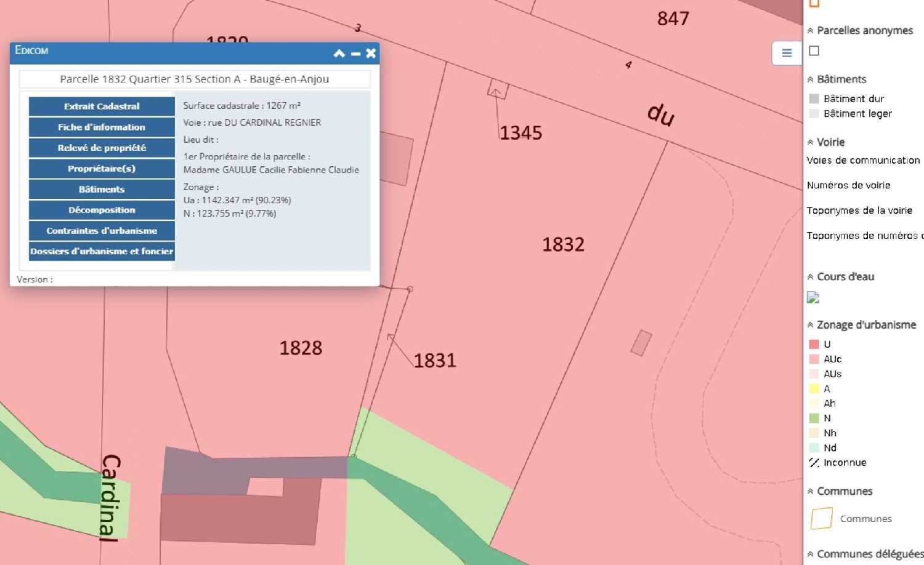Select Toponymes de la voirie text
The image size is (924, 565).
(859, 210)
